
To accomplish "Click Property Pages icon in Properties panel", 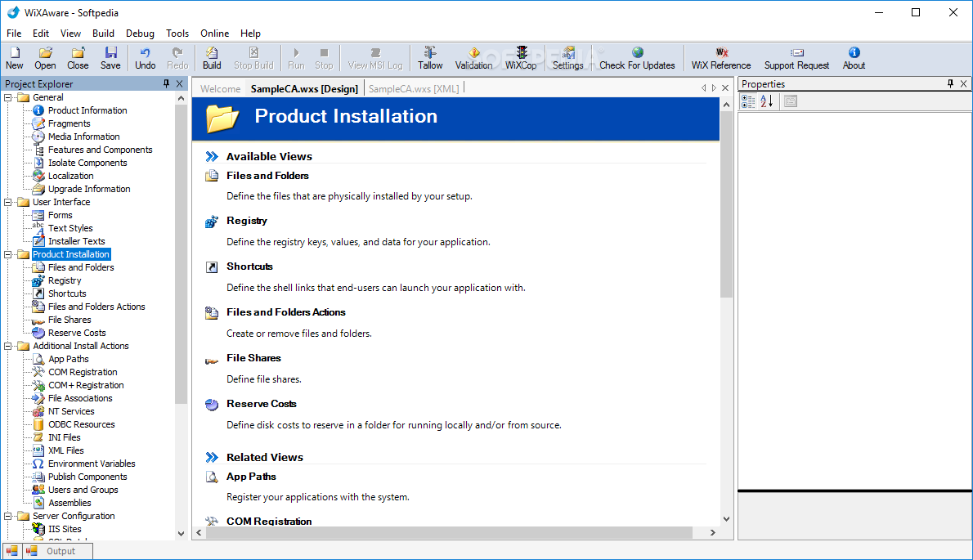I will (x=790, y=101).
